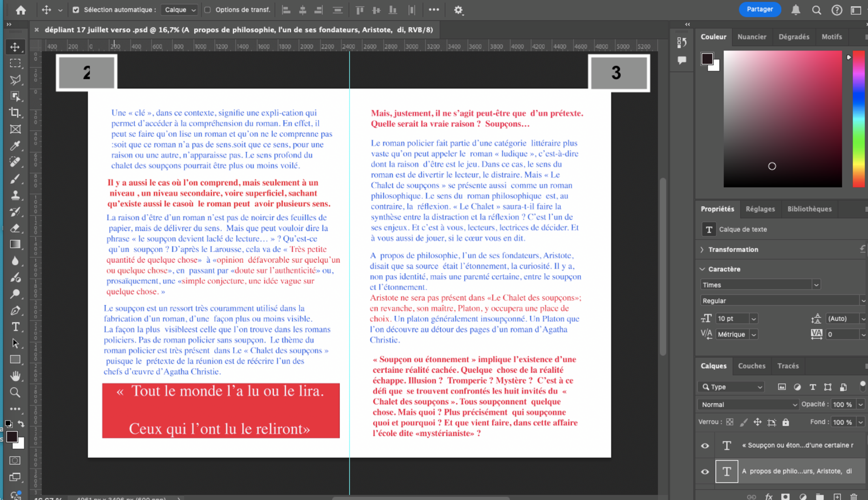Open the Times font family dropdown
Screen dimensions: 868x500
point(816,285)
